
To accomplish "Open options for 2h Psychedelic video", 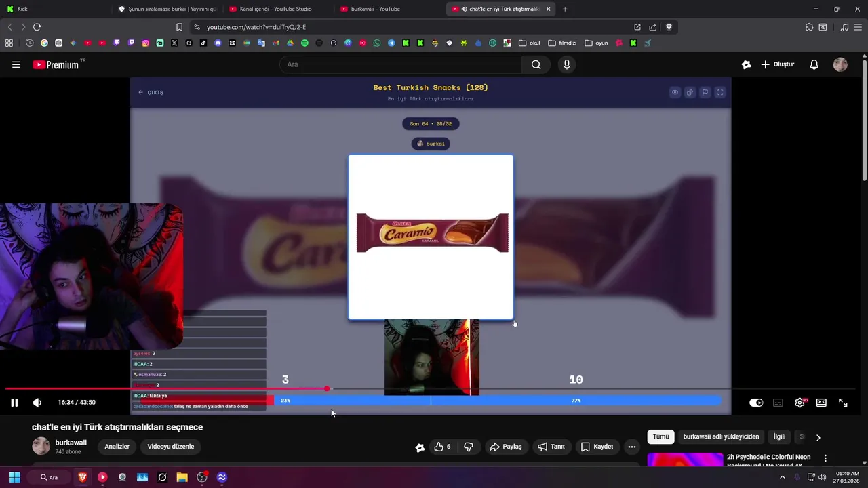I will click(x=825, y=458).
